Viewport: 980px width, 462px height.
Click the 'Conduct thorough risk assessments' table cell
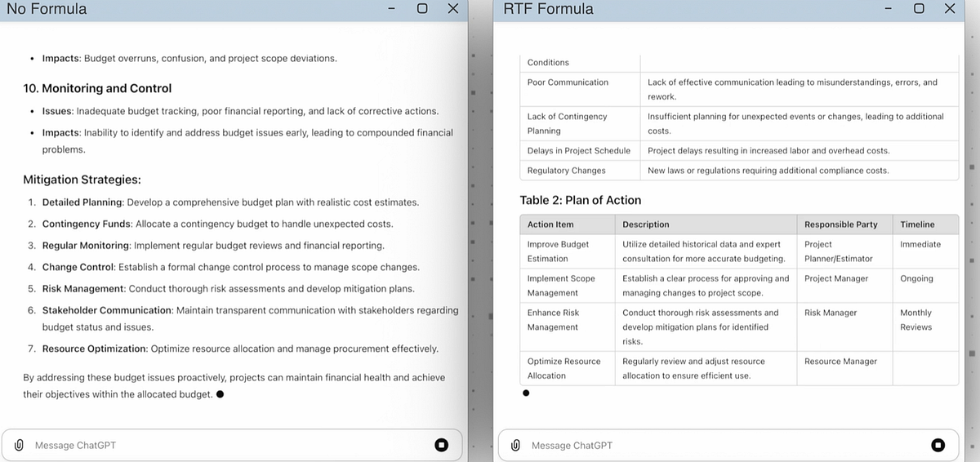click(706, 327)
